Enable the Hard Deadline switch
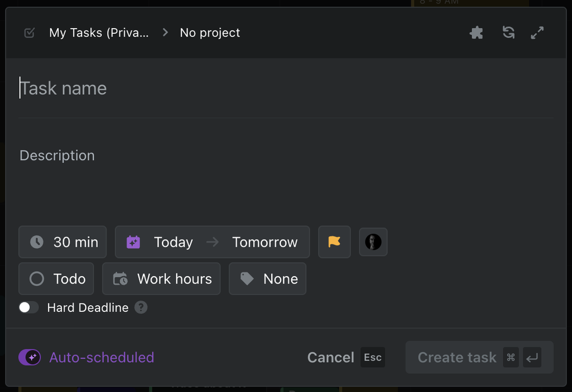572x392 pixels. point(29,307)
